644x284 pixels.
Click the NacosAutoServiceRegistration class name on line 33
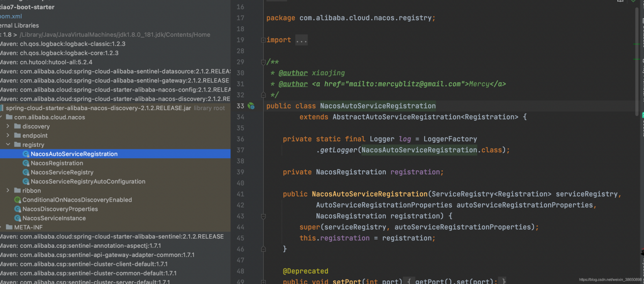tap(378, 106)
